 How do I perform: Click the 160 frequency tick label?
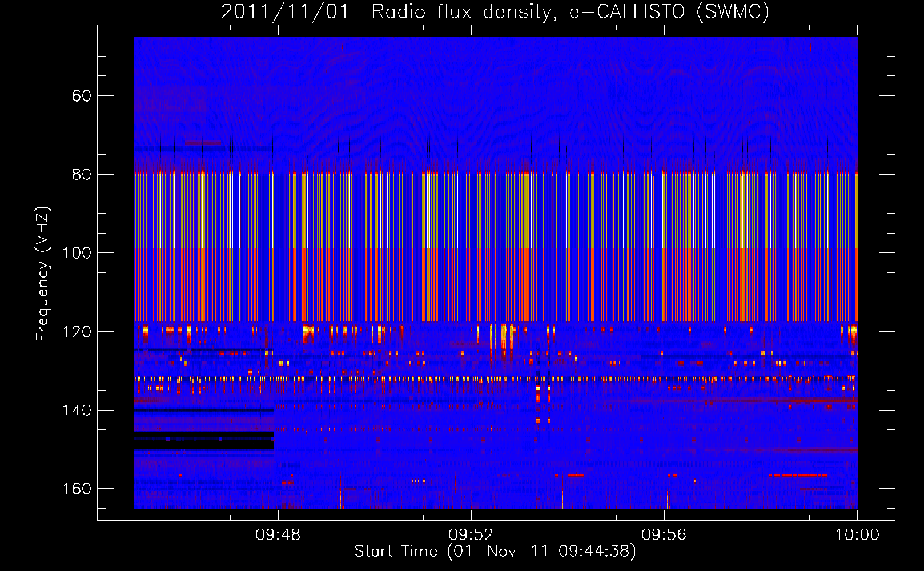(x=77, y=489)
